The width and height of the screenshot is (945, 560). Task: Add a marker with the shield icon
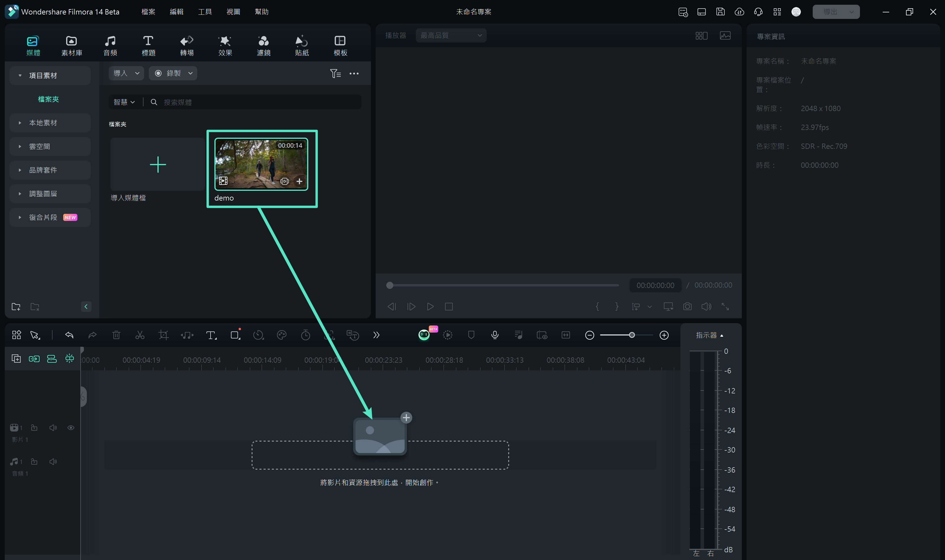pos(471,335)
